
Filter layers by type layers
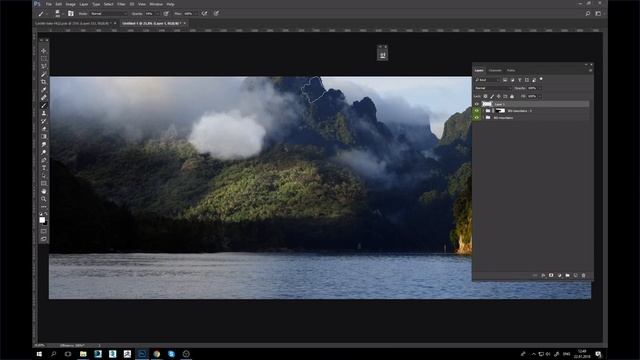point(520,80)
